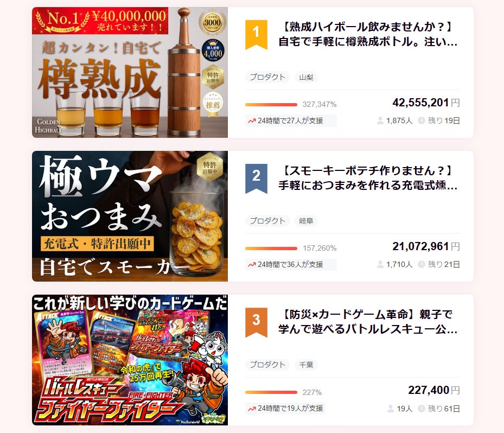The width and height of the screenshot is (504, 433).
Task: Click the 157,260% funding progress bar
Action: coord(271,248)
